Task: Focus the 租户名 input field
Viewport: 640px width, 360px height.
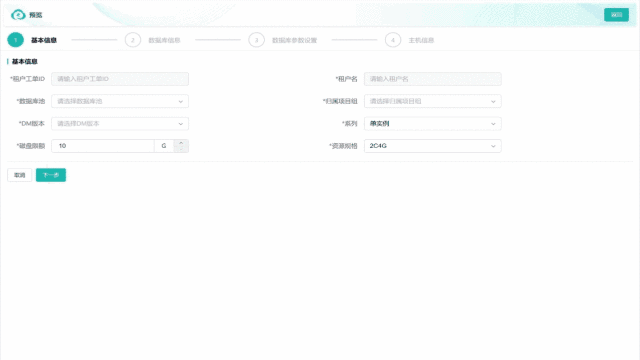Action: (x=433, y=79)
